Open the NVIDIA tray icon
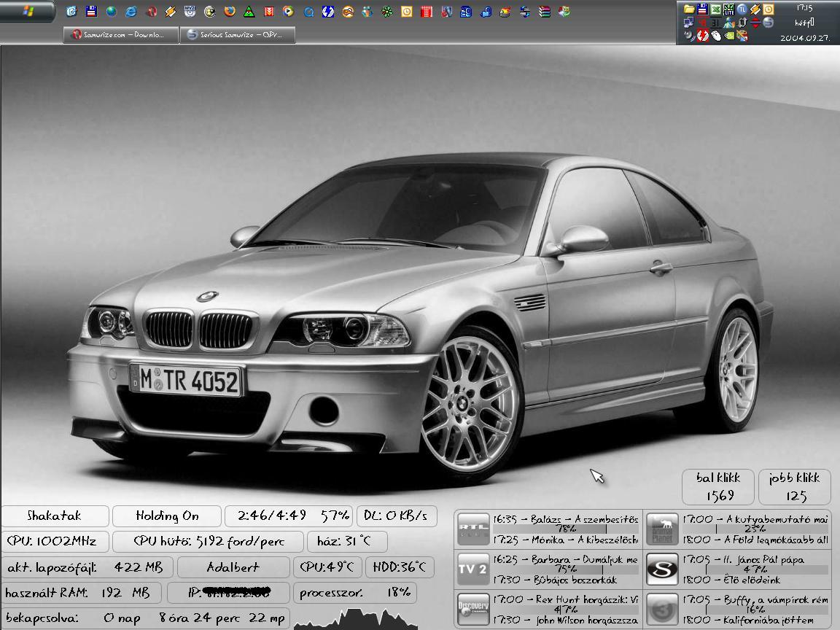Screen dimensions: 840x630 [730, 36]
